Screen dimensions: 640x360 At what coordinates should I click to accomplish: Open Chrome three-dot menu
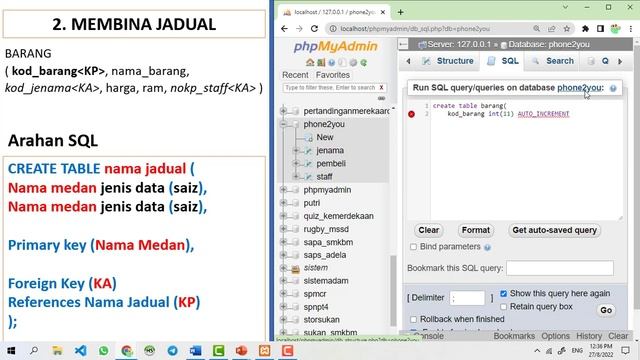tap(631, 29)
